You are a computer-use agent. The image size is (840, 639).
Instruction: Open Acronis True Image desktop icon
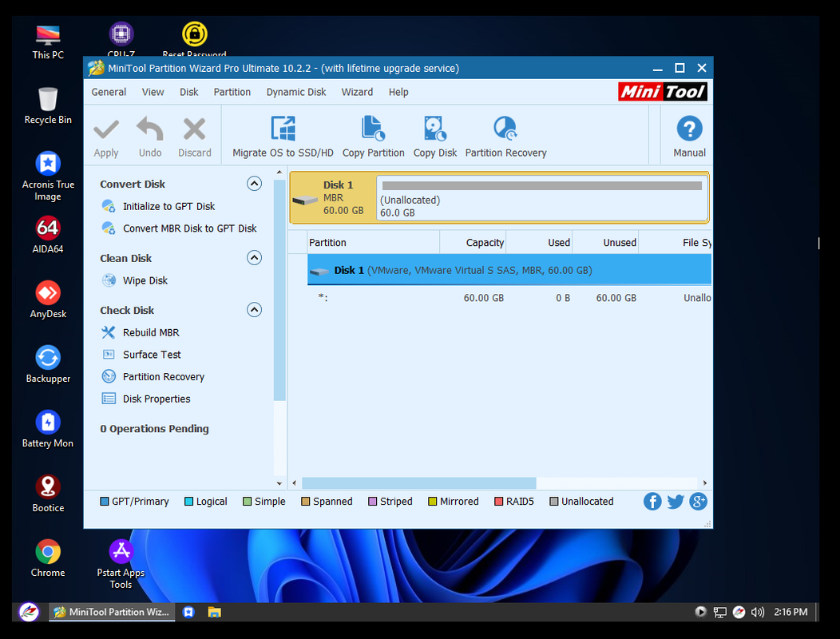pos(48,177)
